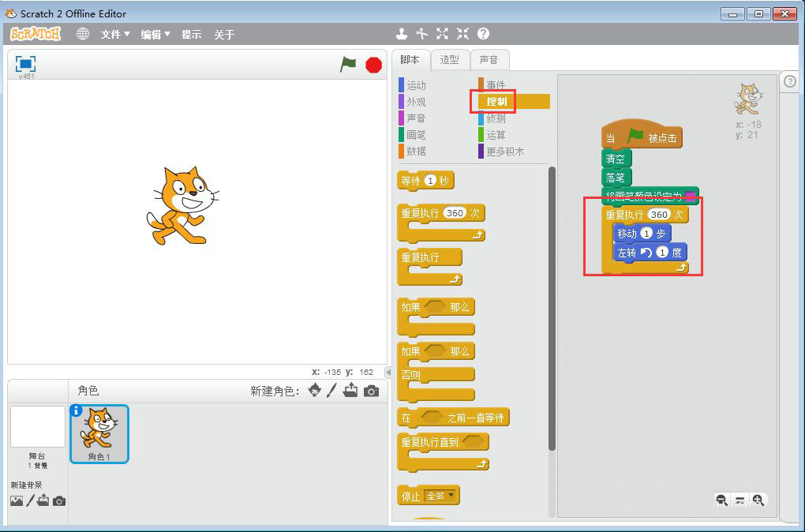Click the 当绿旗被点击 hat block
The image size is (805, 532).
click(642, 134)
